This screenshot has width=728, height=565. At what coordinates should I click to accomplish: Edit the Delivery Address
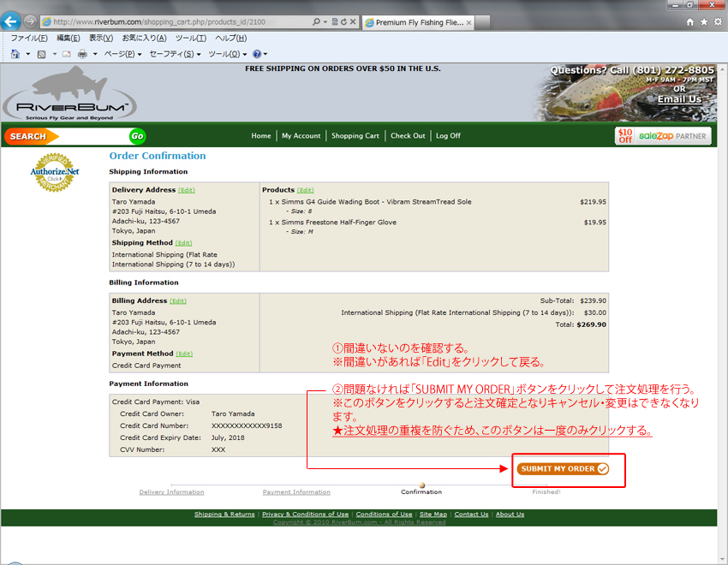187,190
